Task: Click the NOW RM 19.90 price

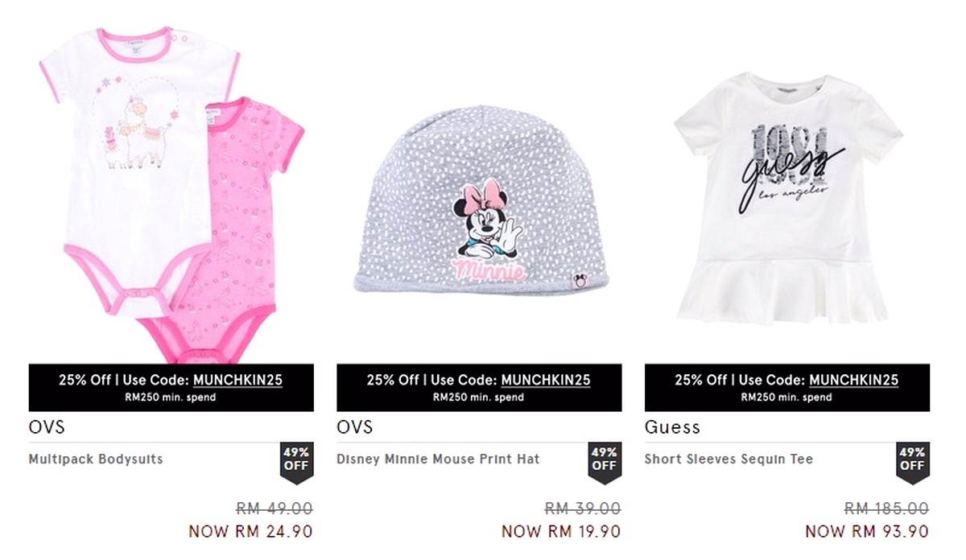Action: pos(561,532)
